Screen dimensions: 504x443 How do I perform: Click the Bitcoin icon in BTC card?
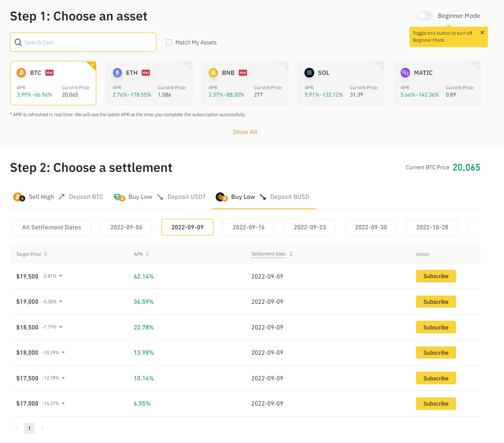[21, 73]
